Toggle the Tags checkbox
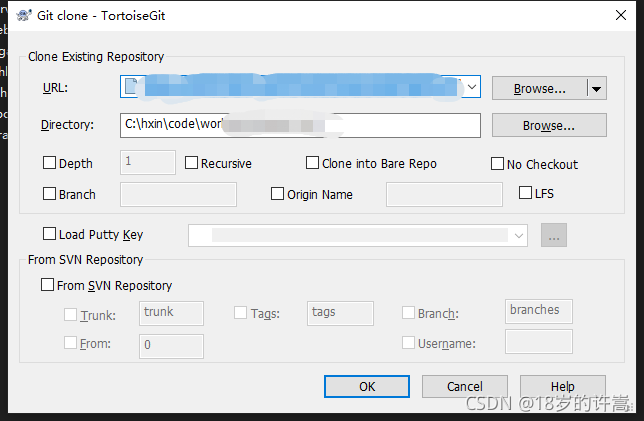Screen dimensions: 644x421 [240, 313]
